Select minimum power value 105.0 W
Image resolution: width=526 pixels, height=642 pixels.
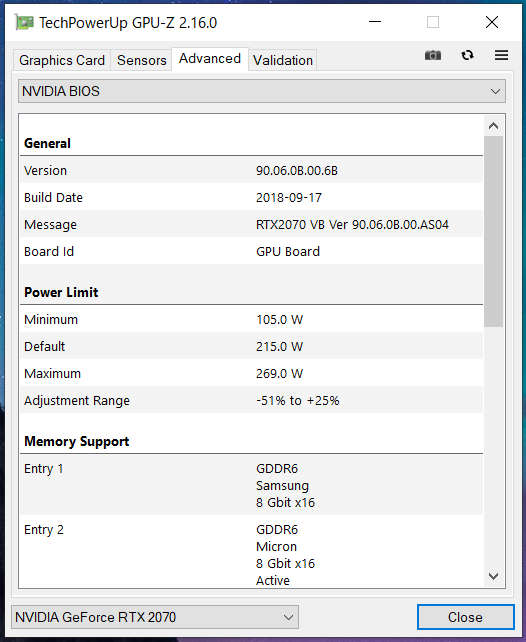click(280, 319)
